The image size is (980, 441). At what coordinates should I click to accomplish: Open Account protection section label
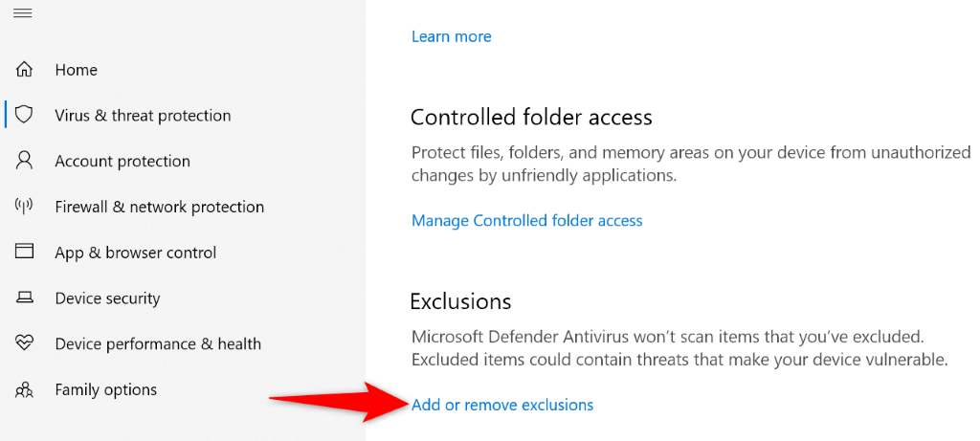(x=122, y=161)
